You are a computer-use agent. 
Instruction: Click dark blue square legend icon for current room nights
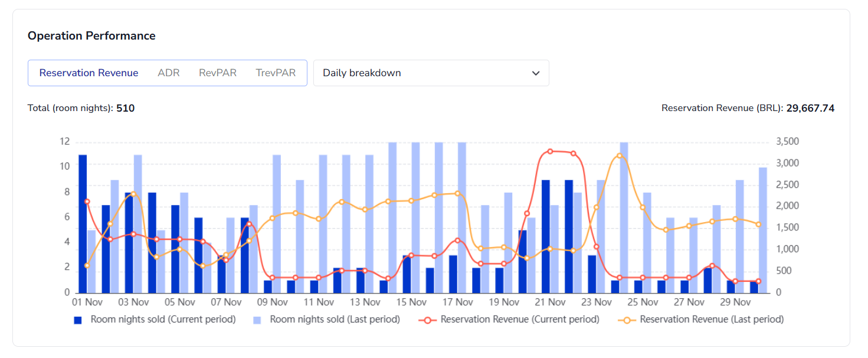tap(77, 320)
